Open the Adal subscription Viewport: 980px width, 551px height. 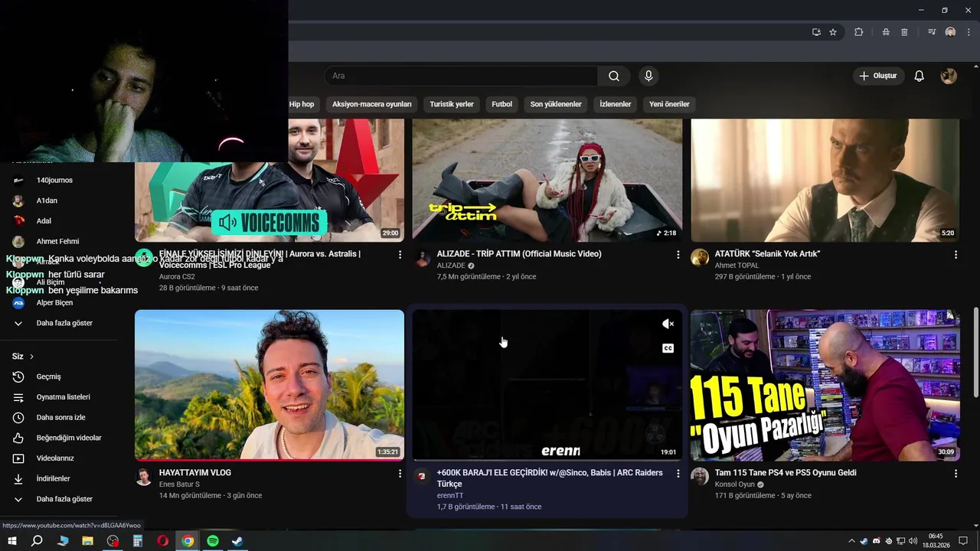coord(44,221)
